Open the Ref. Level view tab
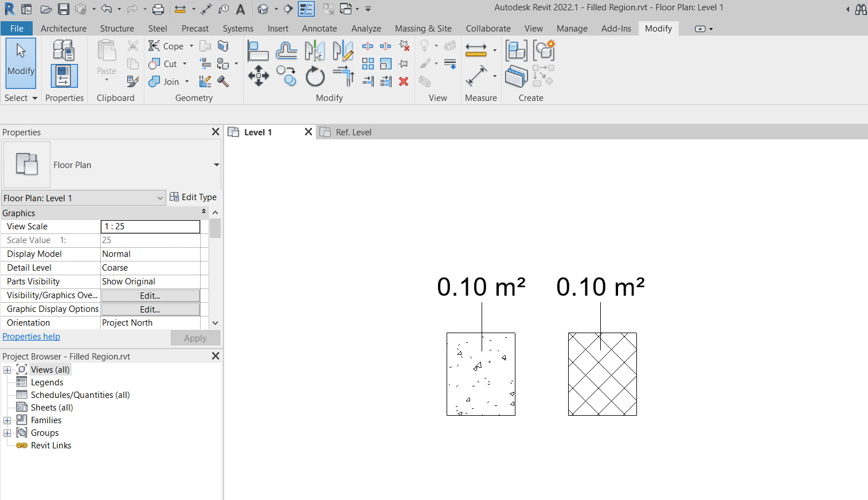Image resolution: width=868 pixels, height=500 pixels. point(353,132)
